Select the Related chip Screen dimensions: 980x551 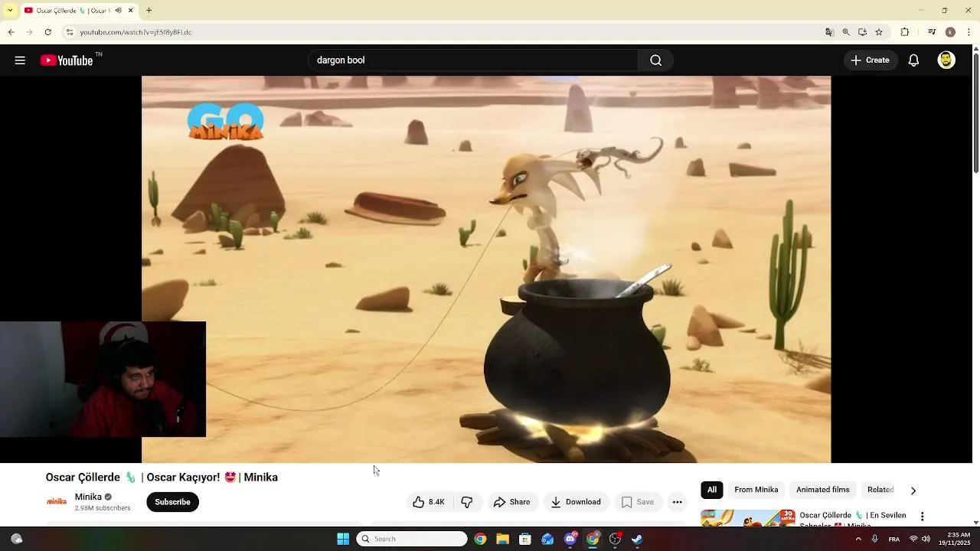pos(880,490)
